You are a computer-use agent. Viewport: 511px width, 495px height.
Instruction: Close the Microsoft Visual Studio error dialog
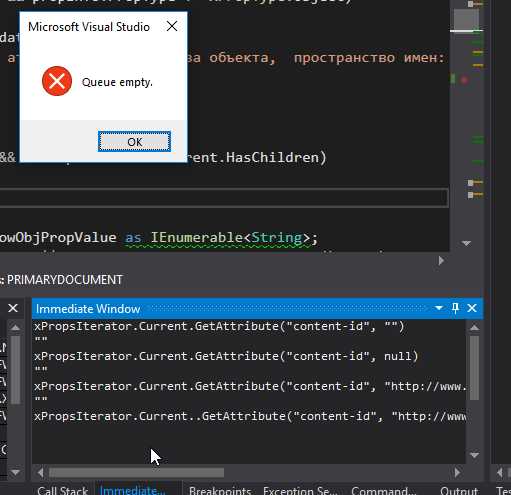(172, 26)
